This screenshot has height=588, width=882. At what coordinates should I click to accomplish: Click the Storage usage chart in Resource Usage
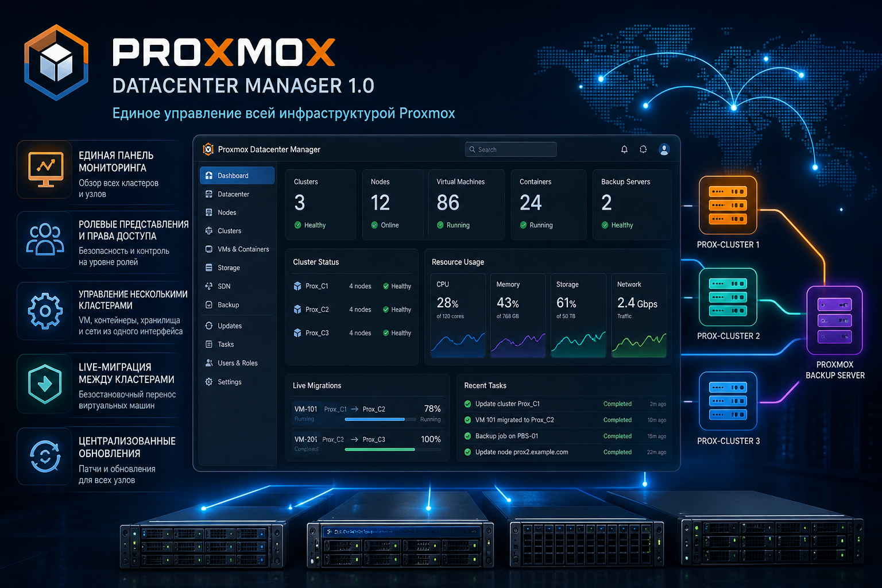point(578,345)
